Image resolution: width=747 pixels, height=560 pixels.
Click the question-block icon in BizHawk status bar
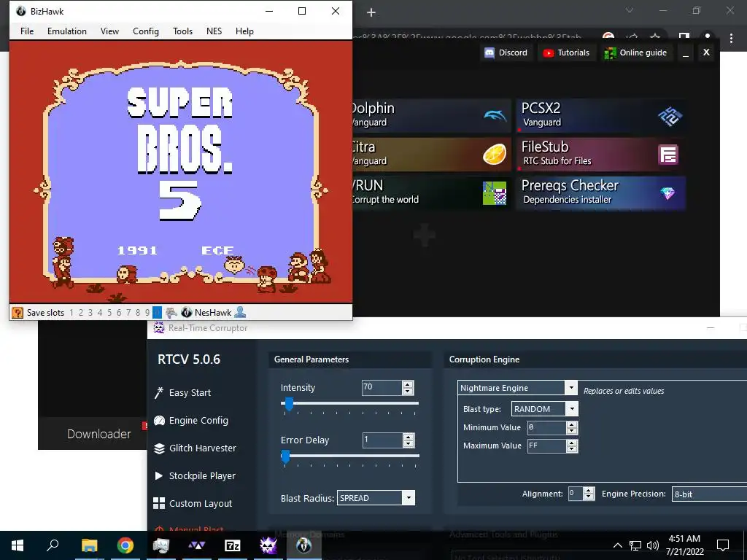pyautogui.click(x=18, y=312)
